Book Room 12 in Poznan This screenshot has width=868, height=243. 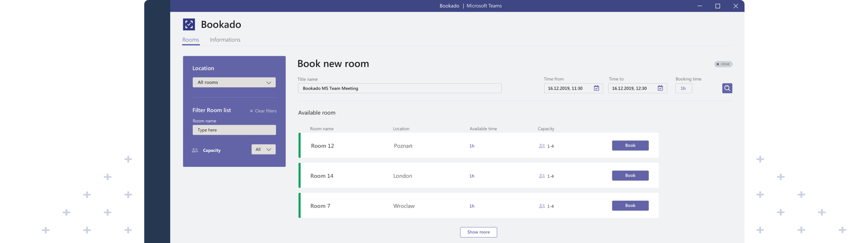[630, 145]
